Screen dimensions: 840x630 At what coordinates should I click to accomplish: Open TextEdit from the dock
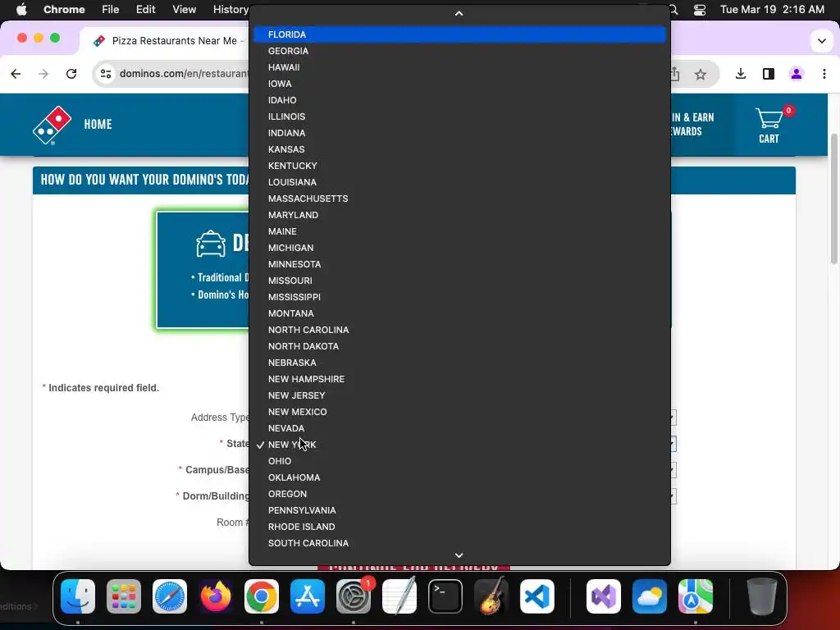coord(399,596)
